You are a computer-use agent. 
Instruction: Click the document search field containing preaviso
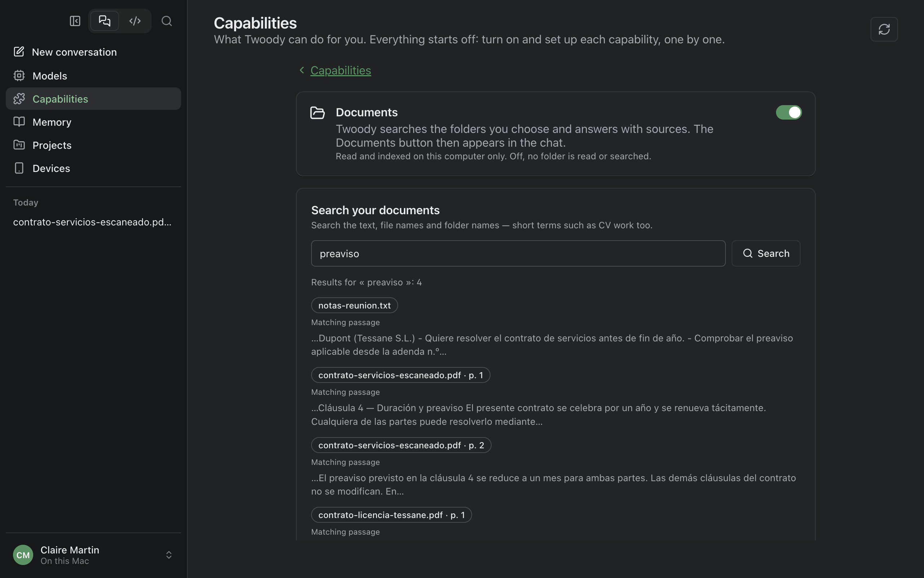pyautogui.click(x=518, y=254)
